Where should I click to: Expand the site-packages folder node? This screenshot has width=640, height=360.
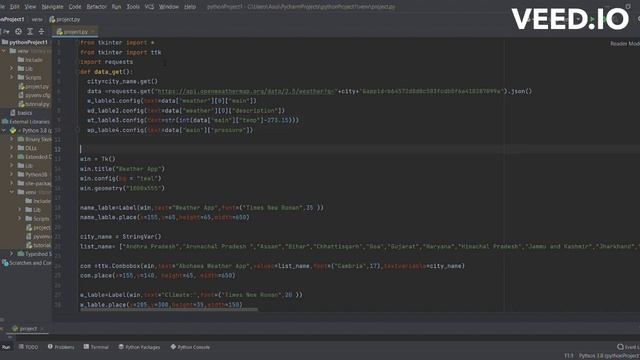pos(12,183)
